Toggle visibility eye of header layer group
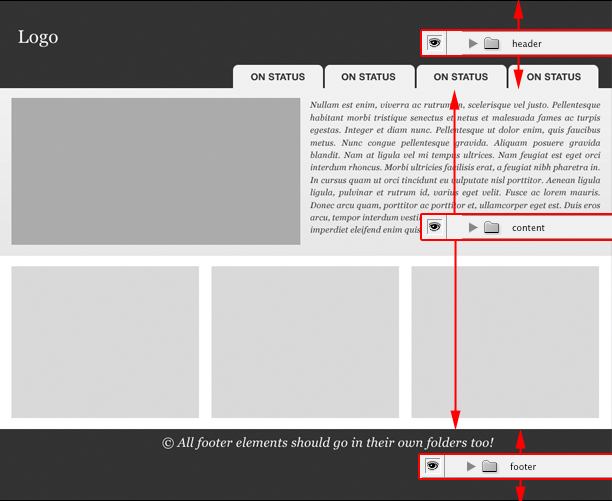Image resolution: width=612 pixels, height=501 pixels. (x=434, y=43)
